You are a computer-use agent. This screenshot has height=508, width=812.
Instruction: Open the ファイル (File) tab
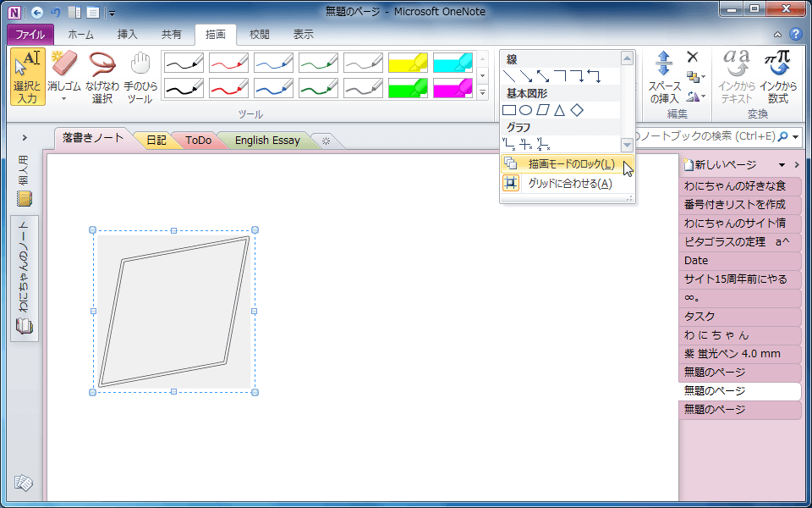pyautogui.click(x=30, y=35)
